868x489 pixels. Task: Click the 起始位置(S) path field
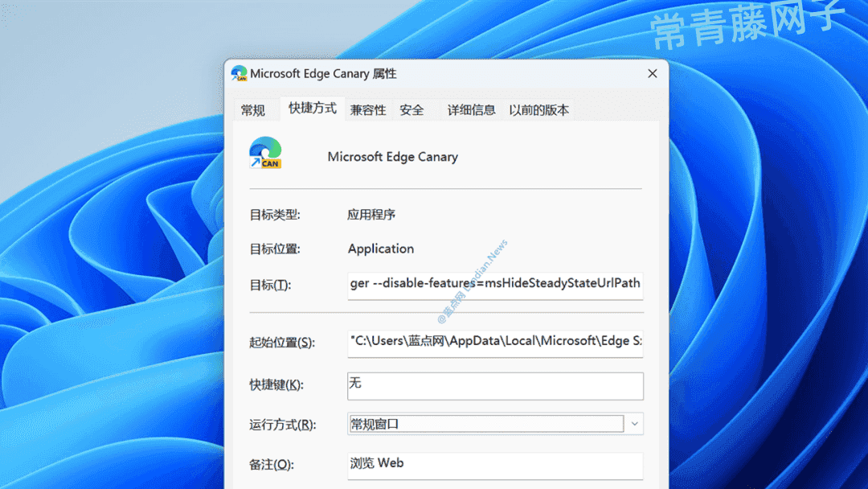click(x=495, y=343)
